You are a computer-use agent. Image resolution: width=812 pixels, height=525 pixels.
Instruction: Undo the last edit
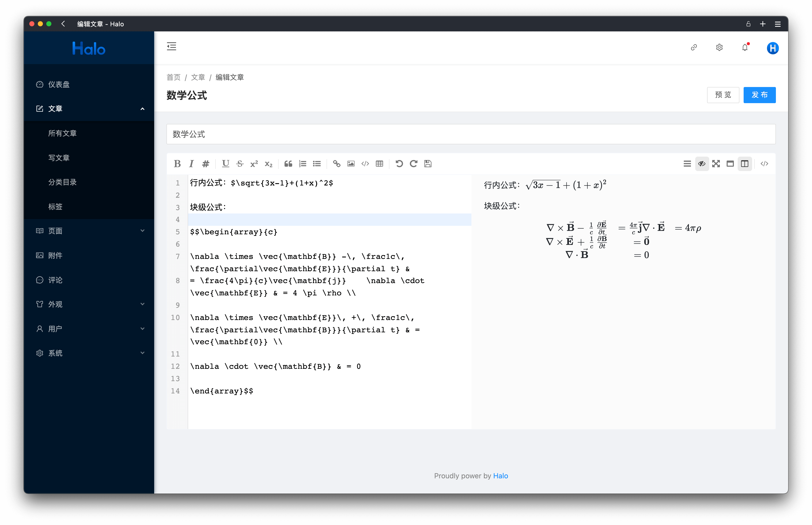(x=399, y=164)
